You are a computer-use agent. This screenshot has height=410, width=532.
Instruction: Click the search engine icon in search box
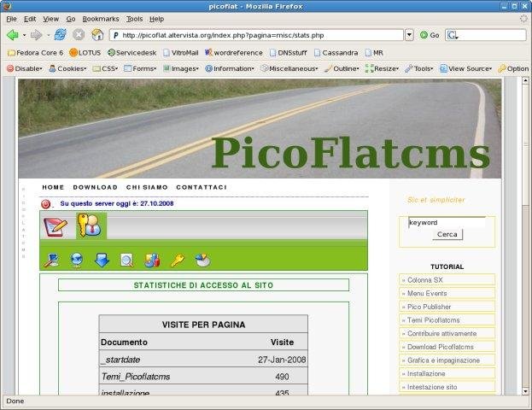[453, 35]
